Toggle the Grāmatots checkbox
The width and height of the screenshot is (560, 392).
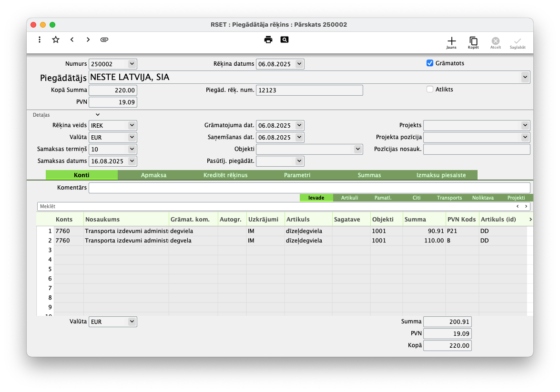[430, 63]
